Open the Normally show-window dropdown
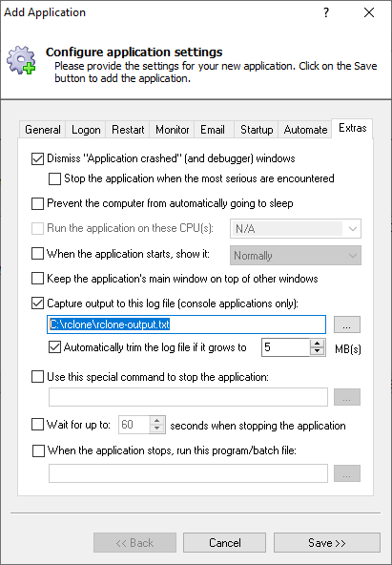Screen dimensions: 392x565 pos(296,256)
